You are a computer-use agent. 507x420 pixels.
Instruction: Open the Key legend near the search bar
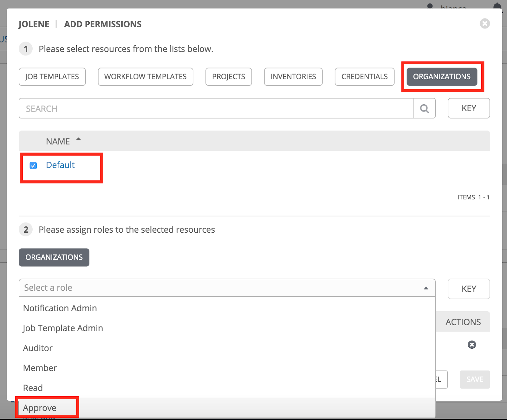point(468,108)
